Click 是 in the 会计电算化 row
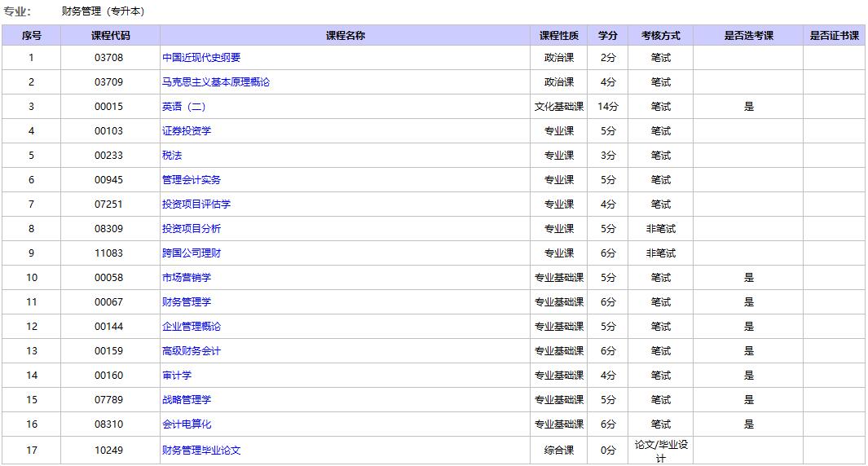This screenshot has height=466, width=868. pos(748,424)
